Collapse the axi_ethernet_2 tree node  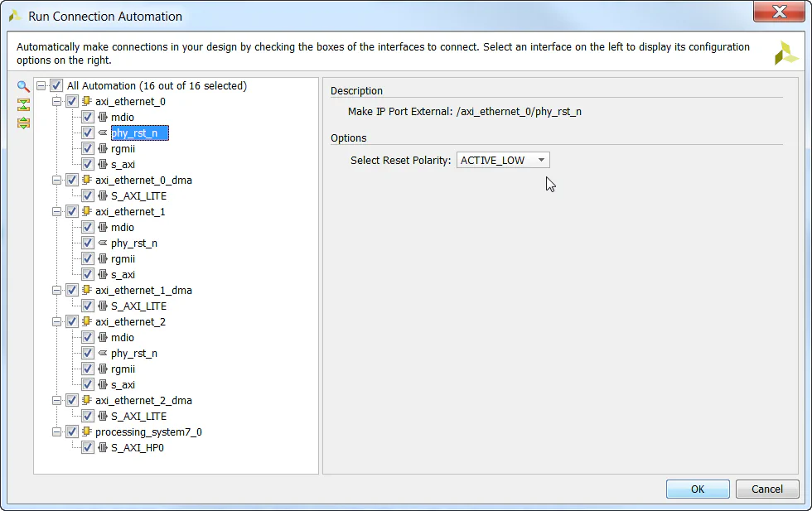(x=56, y=322)
